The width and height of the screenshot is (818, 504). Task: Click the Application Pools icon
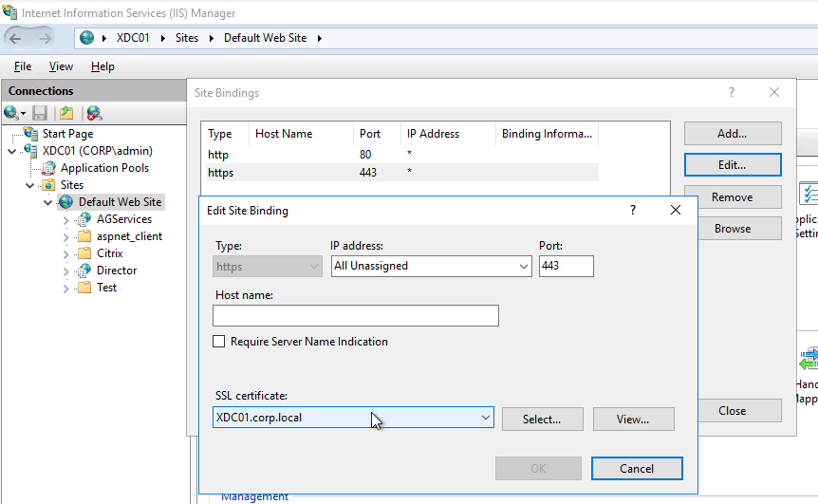[x=49, y=168]
